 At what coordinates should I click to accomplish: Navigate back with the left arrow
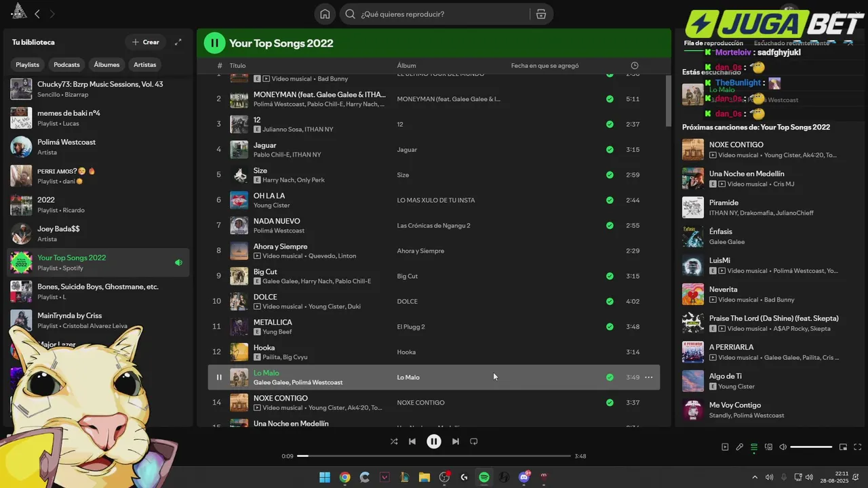tap(37, 14)
